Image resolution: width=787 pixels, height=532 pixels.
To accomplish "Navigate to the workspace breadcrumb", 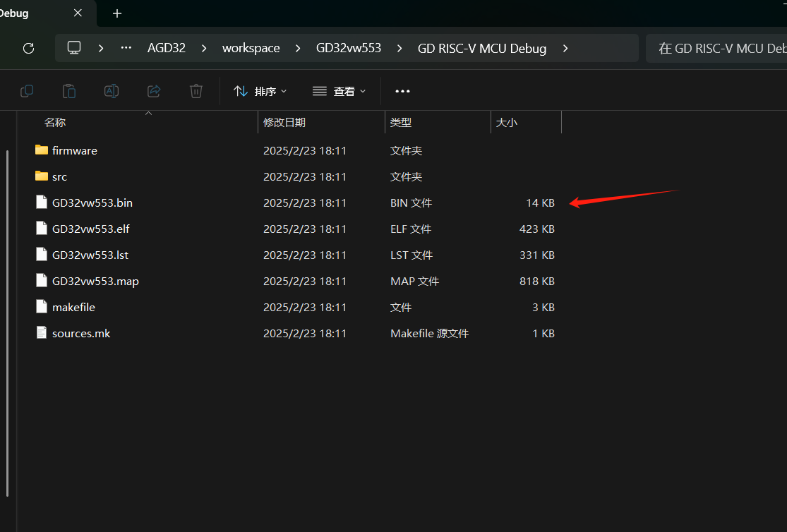I will tap(251, 48).
